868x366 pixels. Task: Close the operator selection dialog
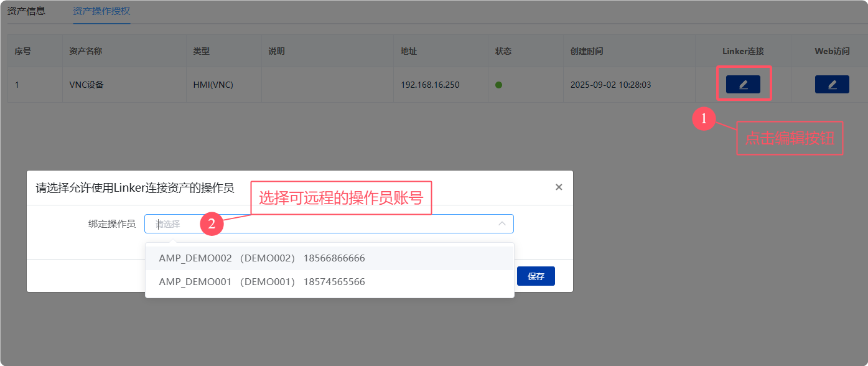click(558, 187)
